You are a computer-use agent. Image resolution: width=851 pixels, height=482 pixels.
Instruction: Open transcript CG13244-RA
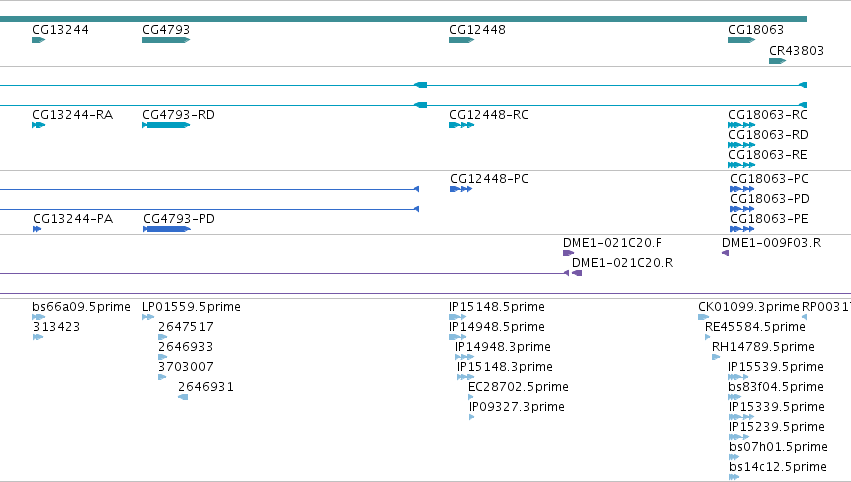[73, 115]
